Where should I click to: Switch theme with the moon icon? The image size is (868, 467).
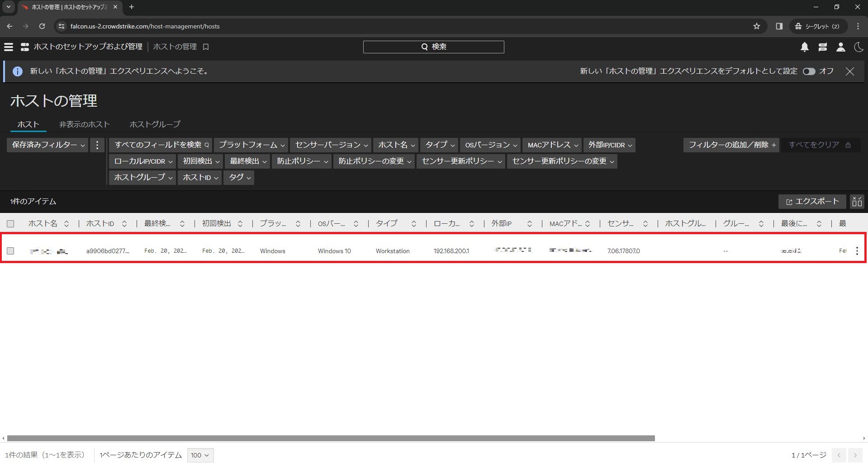point(858,47)
